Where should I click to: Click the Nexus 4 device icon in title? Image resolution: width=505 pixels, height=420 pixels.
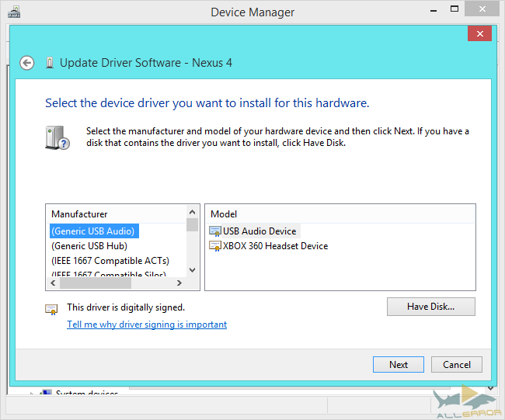tap(50, 63)
